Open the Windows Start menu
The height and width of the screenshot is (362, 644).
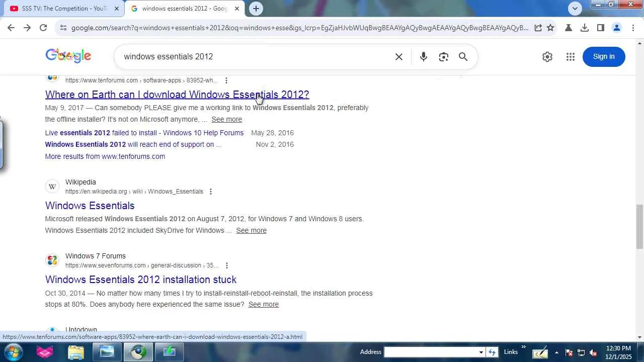click(13, 352)
